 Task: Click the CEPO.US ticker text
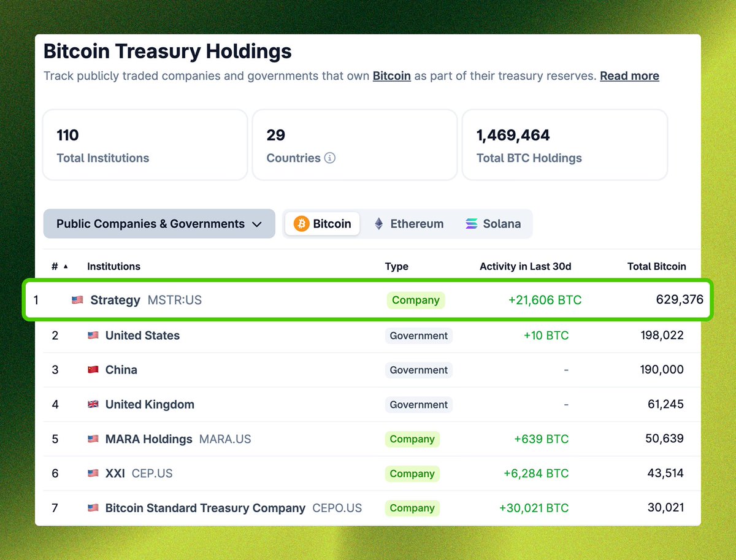(x=337, y=508)
